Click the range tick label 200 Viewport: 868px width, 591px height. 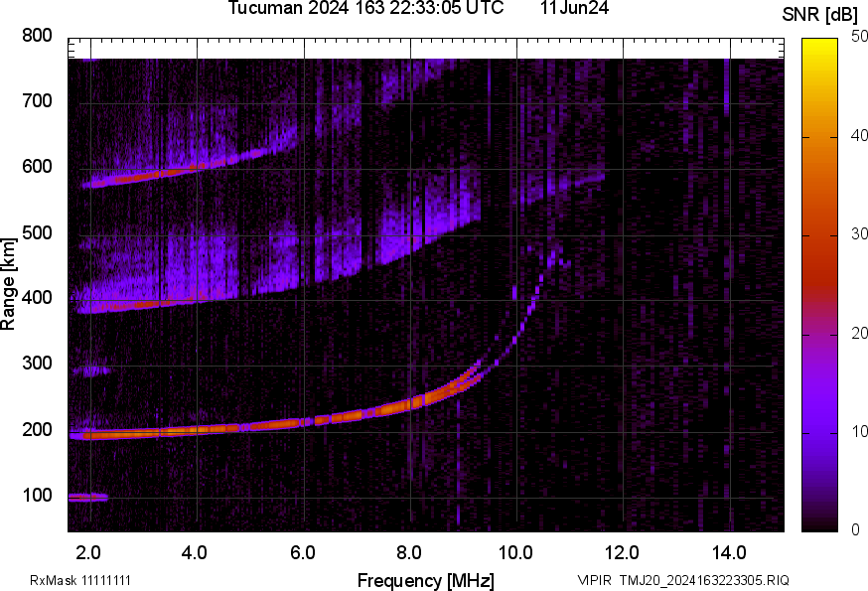(x=37, y=429)
